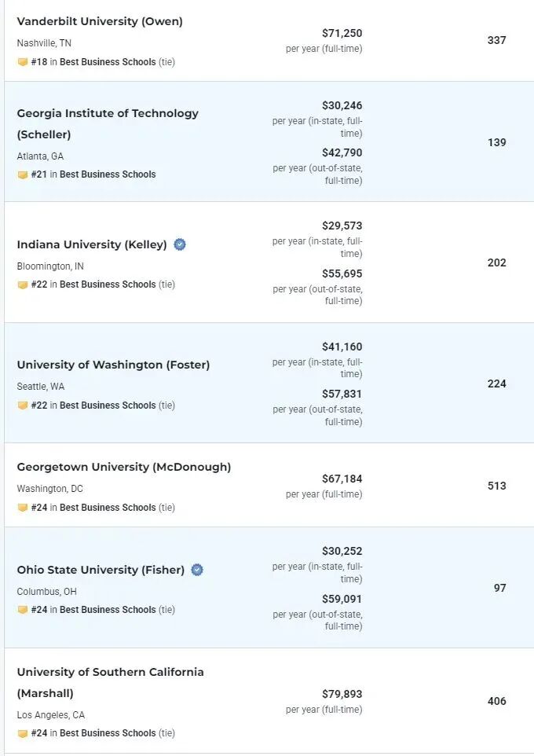Click the $79,893 tuition figure for USC
The width and height of the screenshot is (534, 756).
point(342,694)
